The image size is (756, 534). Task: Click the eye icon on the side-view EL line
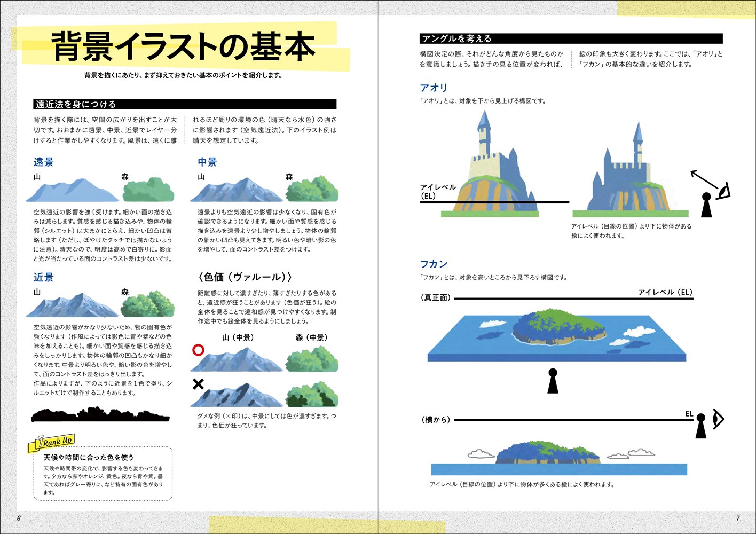[718, 419]
